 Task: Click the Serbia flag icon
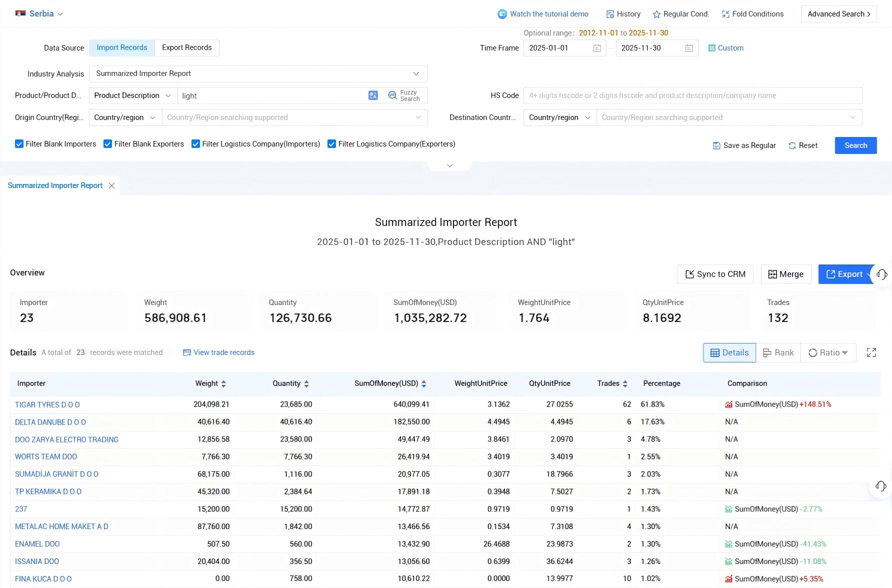[20, 13]
